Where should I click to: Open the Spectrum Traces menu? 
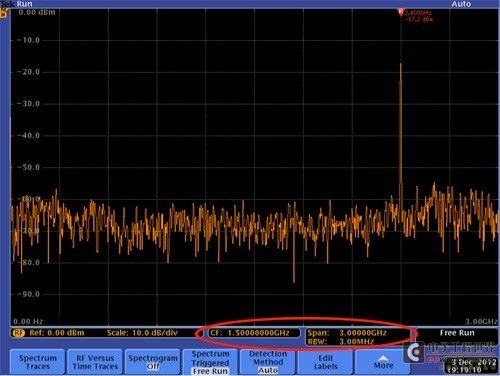(x=38, y=362)
